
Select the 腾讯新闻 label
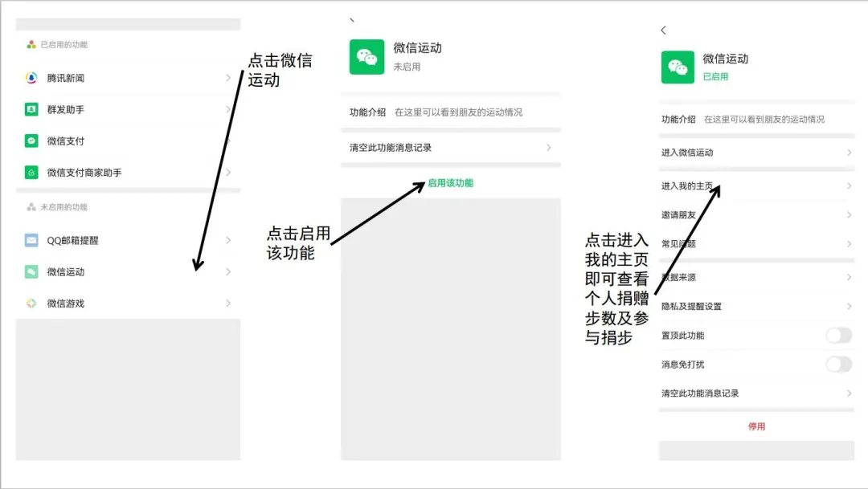click(65, 78)
